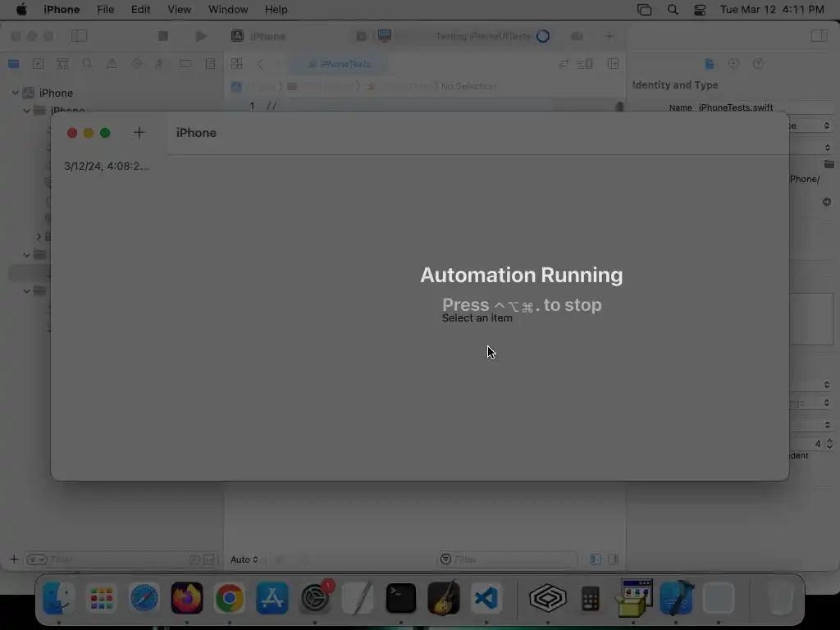Viewport: 840px width, 630px height.
Task: Open the Symbol navigator icon in Xcode
Action: (x=62, y=64)
